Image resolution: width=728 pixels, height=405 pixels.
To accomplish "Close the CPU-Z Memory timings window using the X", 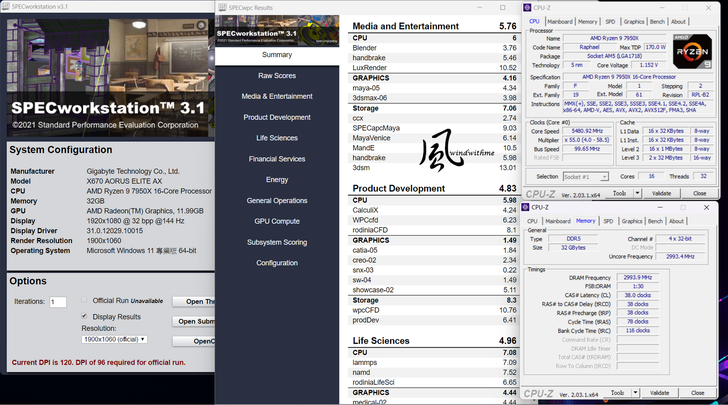I will coord(706,208).
